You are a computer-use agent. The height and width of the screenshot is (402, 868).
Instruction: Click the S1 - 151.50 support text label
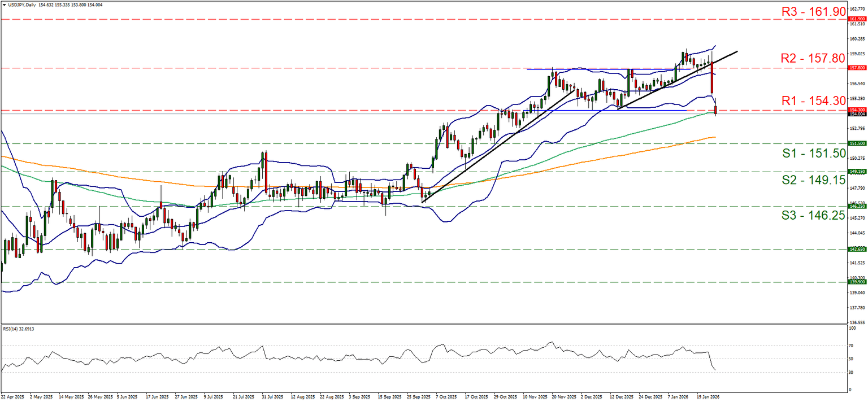pyautogui.click(x=815, y=154)
